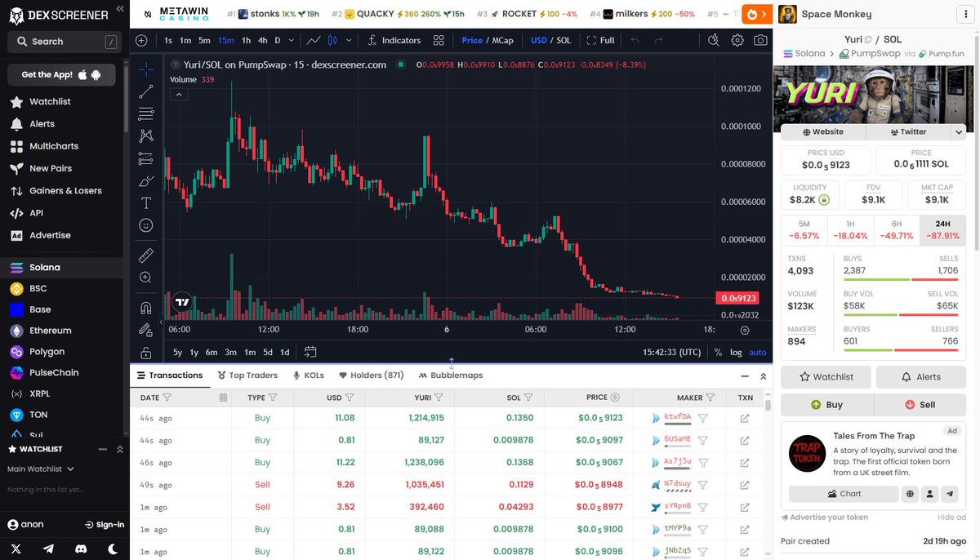Select the text annotation tool
The height and width of the screenshot is (560, 980).
(x=146, y=202)
